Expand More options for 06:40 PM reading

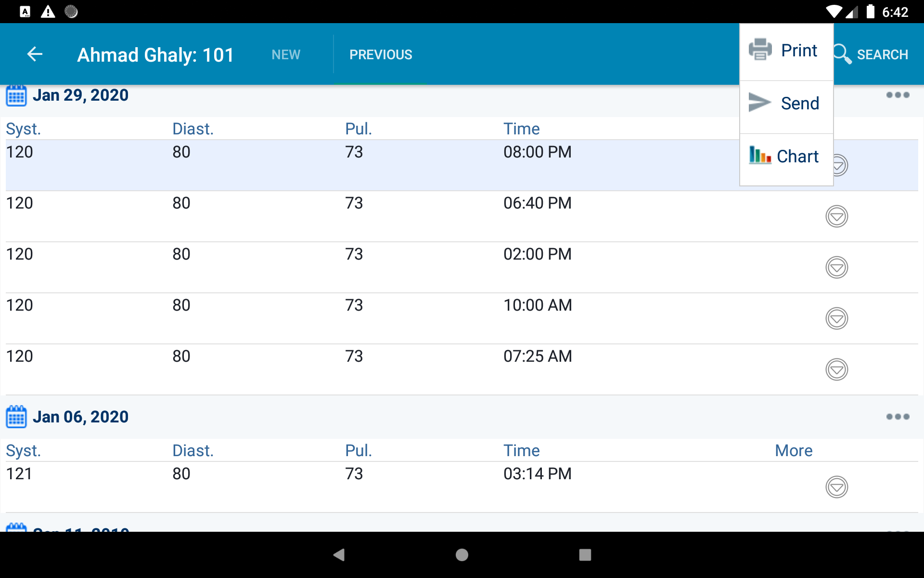(x=836, y=216)
